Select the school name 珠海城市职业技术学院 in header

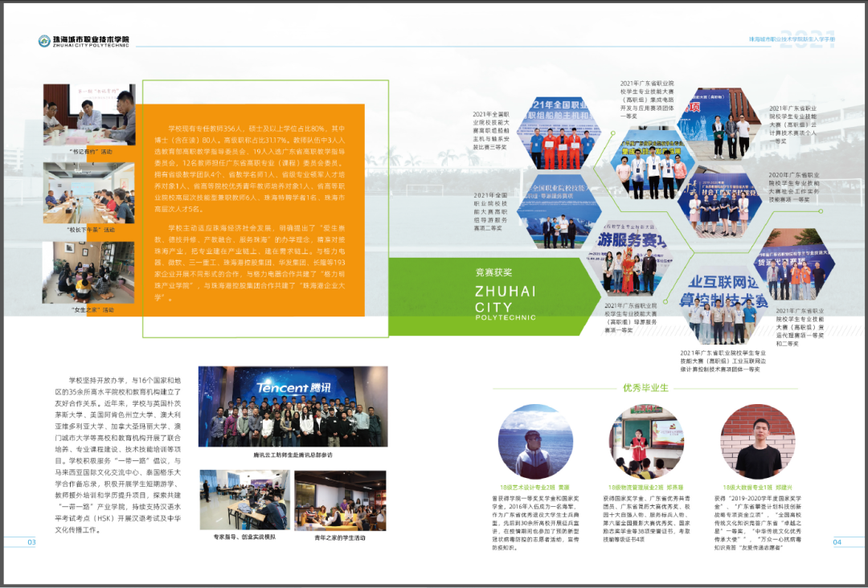click(91, 39)
